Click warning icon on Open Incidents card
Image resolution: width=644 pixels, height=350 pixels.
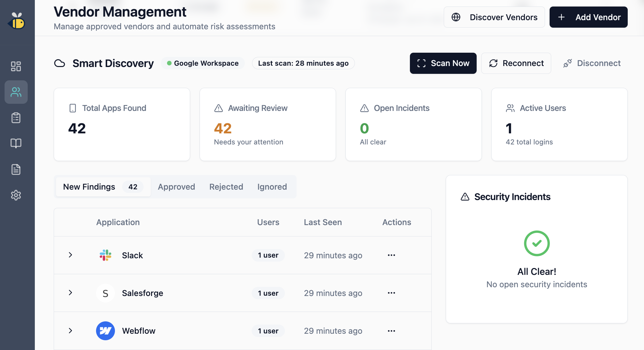coord(364,108)
